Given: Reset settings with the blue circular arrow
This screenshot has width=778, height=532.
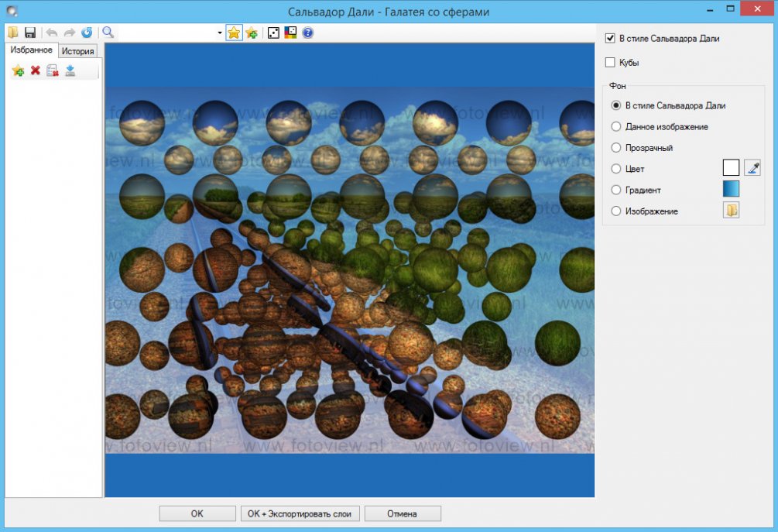Looking at the screenshot, I should (87, 33).
